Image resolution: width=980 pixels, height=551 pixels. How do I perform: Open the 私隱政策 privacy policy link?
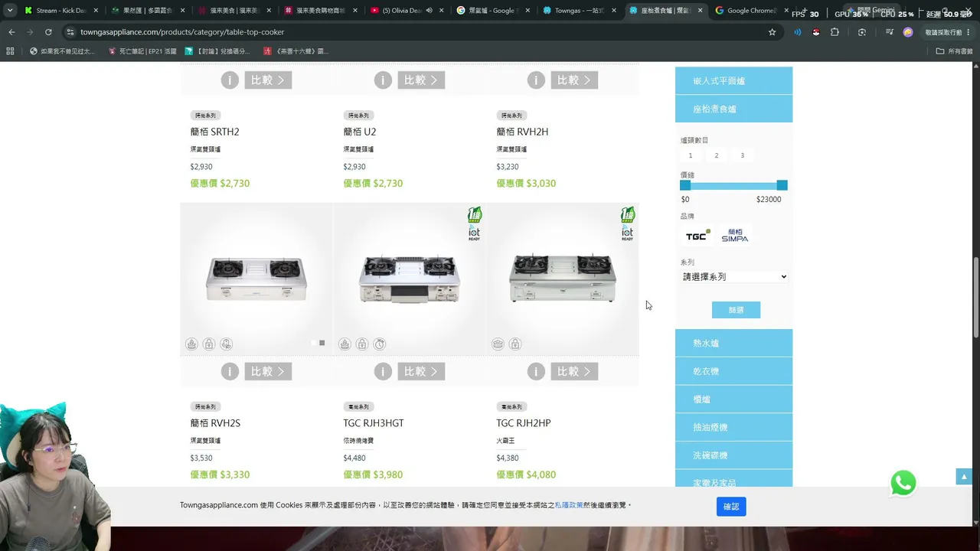point(569,505)
